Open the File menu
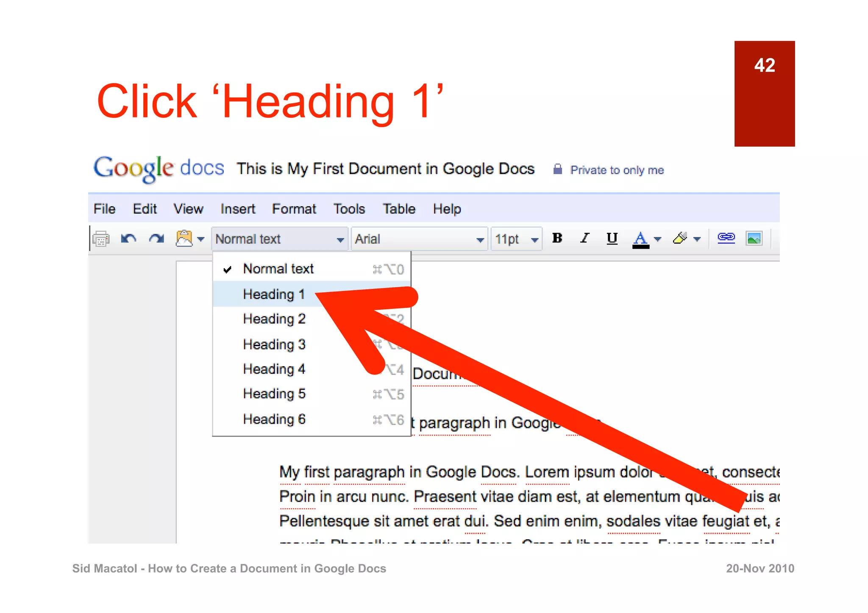Viewport: 868px width, 613px height. 104,209
